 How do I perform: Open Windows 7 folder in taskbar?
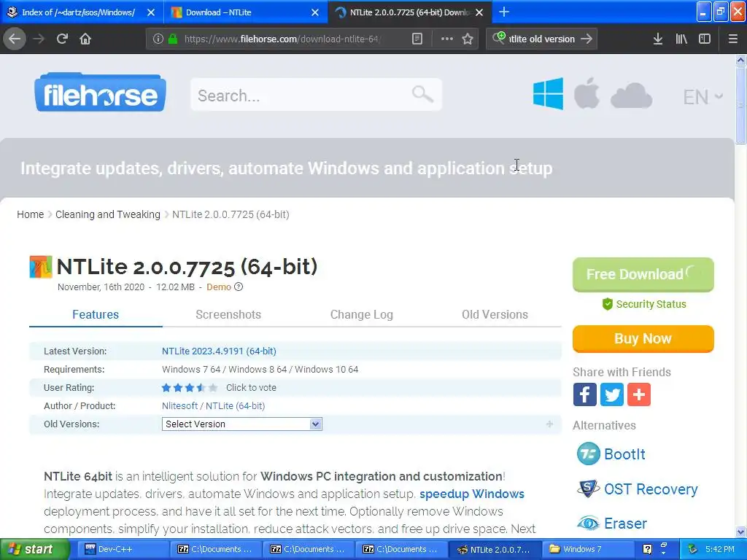point(587,550)
